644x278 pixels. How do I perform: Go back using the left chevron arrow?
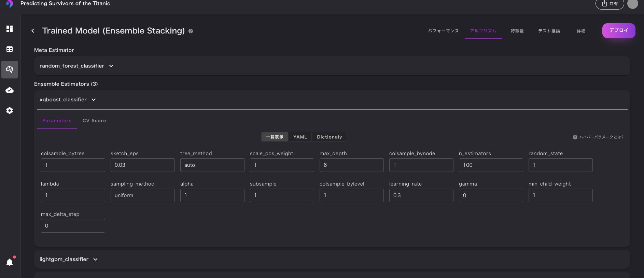pyautogui.click(x=33, y=31)
